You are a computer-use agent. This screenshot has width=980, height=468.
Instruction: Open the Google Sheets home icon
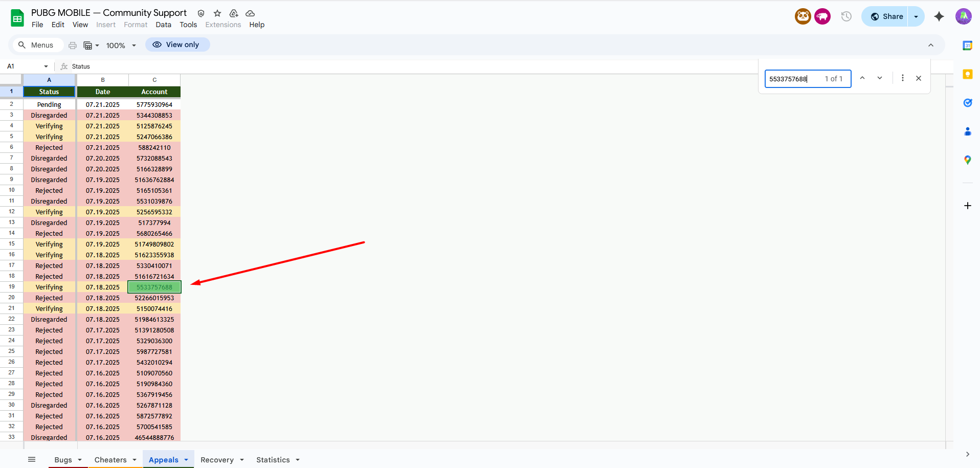click(x=17, y=18)
